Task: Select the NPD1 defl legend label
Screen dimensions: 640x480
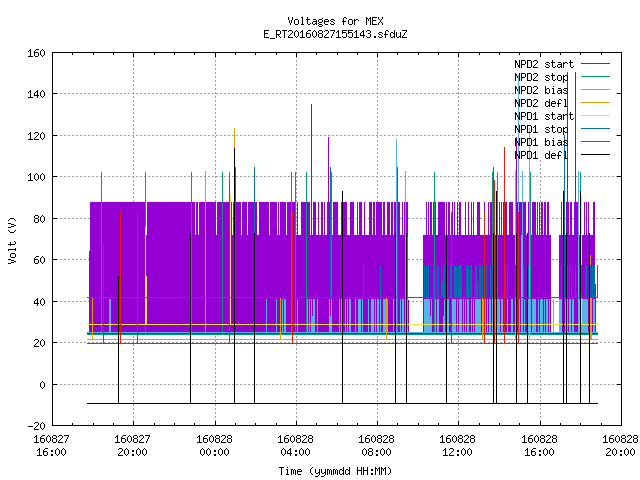Action: click(541, 156)
